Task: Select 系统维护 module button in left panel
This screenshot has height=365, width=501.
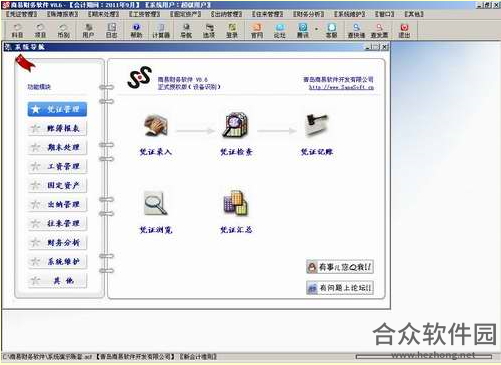Action: click(x=57, y=261)
